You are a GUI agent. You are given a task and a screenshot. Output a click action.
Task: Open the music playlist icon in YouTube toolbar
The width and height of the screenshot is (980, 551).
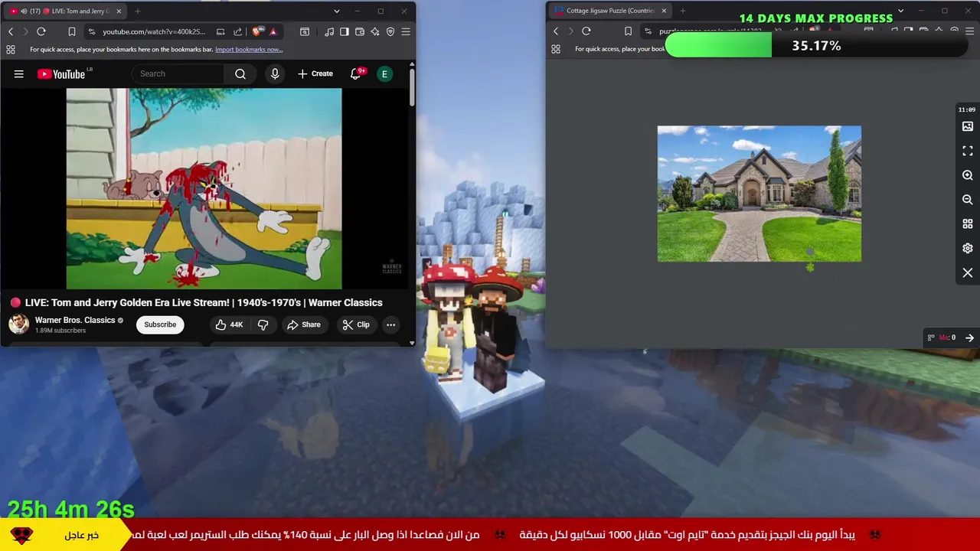[x=329, y=31]
